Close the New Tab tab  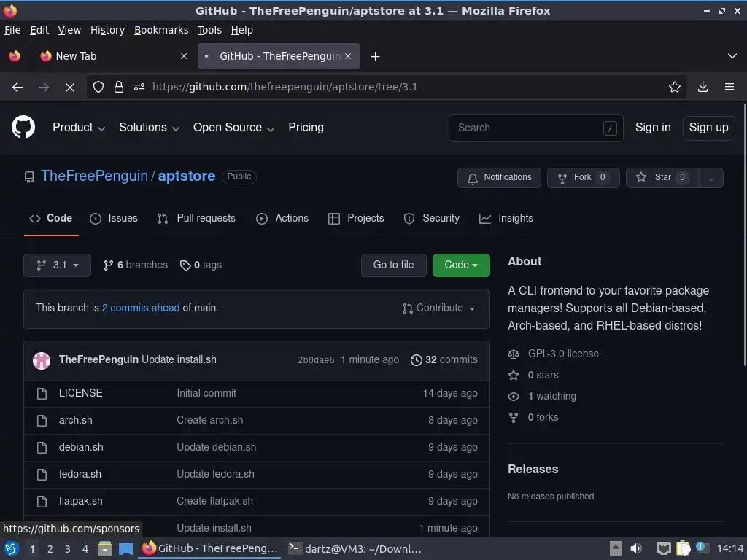tap(183, 56)
